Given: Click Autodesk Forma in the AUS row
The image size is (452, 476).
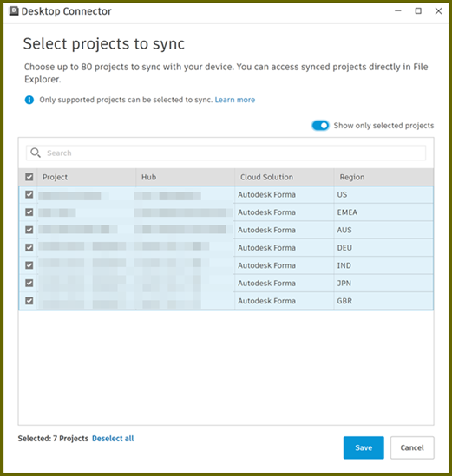Looking at the screenshot, I should click(266, 230).
